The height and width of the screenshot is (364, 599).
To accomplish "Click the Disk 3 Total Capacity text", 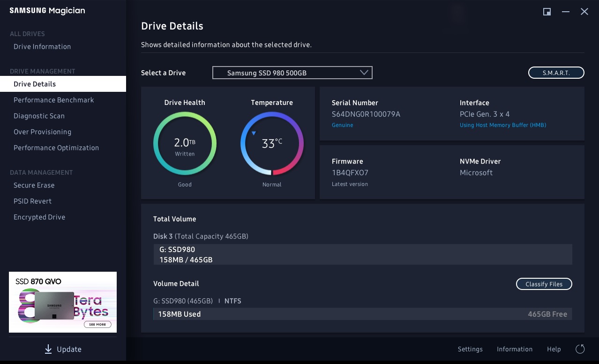I will pos(201,236).
